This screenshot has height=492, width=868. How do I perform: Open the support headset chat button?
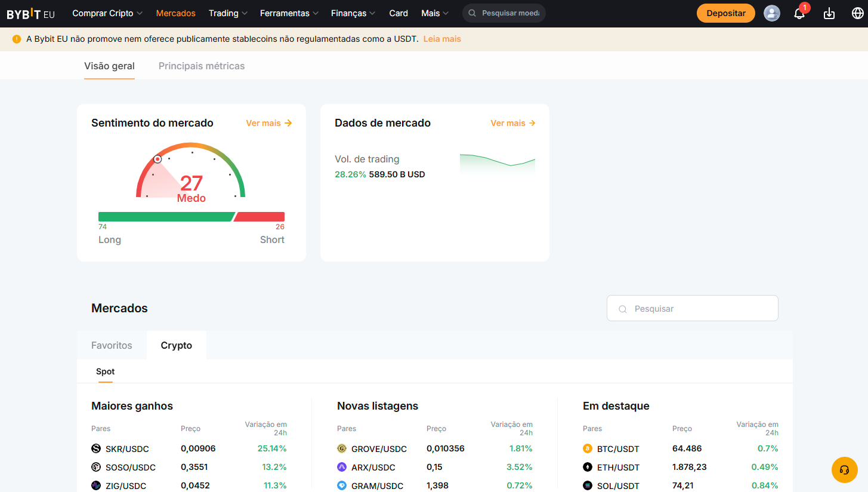click(x=845, y=470)
